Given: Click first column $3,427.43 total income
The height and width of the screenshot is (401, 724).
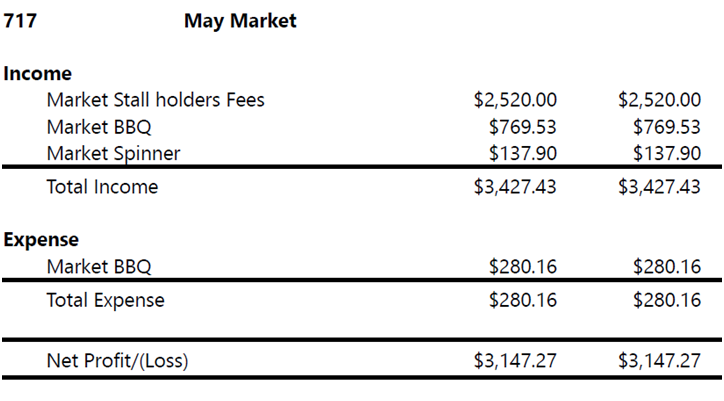Looking at the screenshot, I should (x=515, y=187).
